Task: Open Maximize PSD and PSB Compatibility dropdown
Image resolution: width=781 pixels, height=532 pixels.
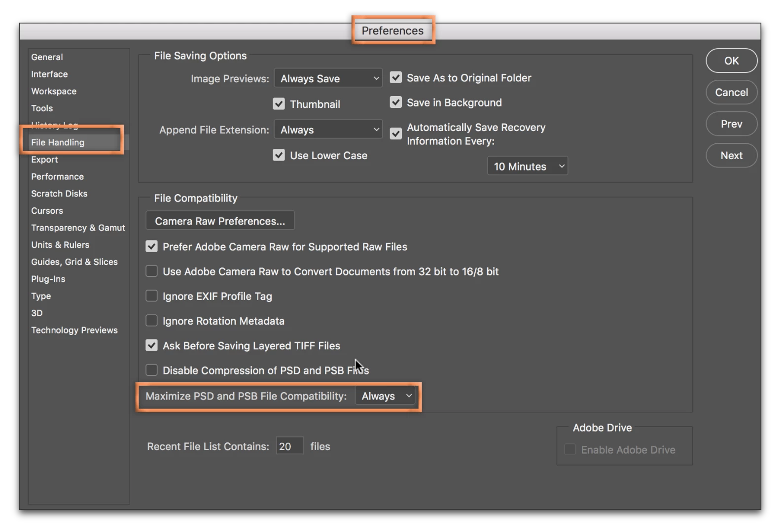Action: coord(386,396)
